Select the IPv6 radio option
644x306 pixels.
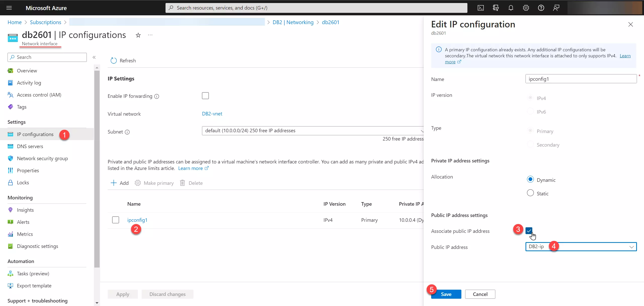(x=530, y=111)
